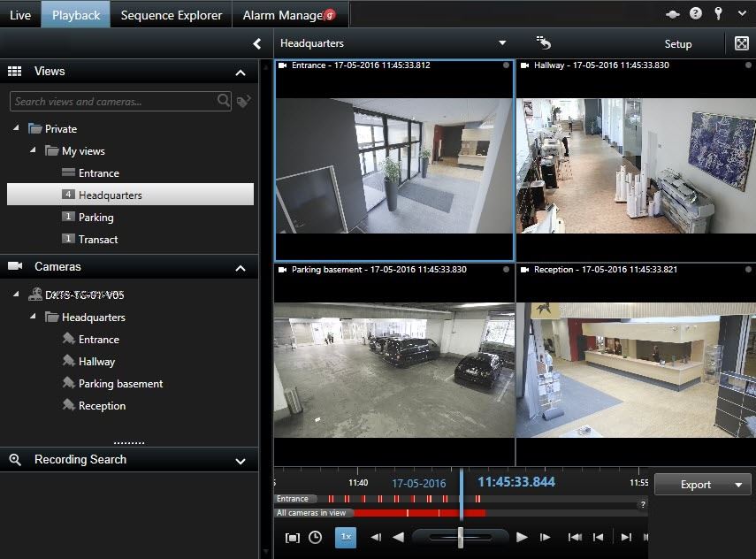This screenshot has height=559, width=756.
Task: Play video in reverse
Action: point(398,537)
